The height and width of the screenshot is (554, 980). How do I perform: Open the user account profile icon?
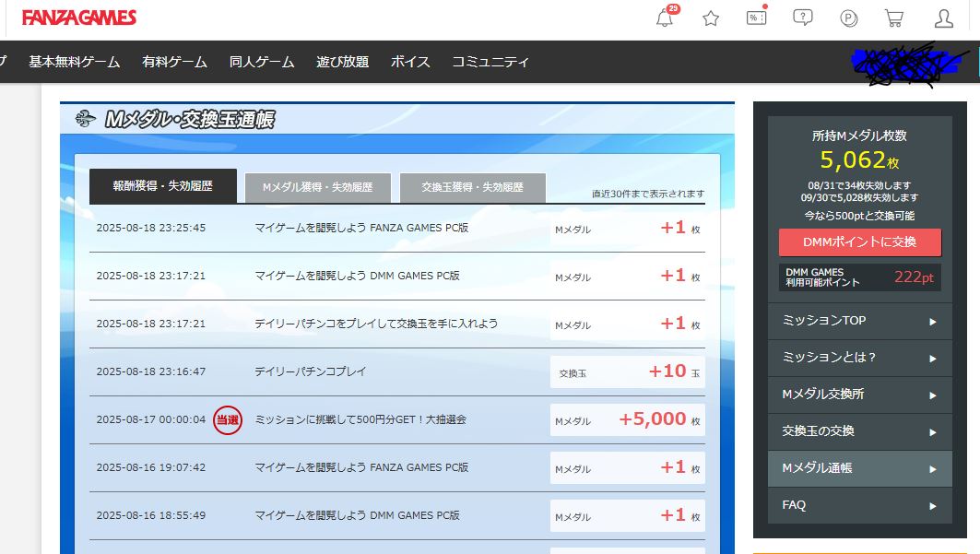[944, 18]
